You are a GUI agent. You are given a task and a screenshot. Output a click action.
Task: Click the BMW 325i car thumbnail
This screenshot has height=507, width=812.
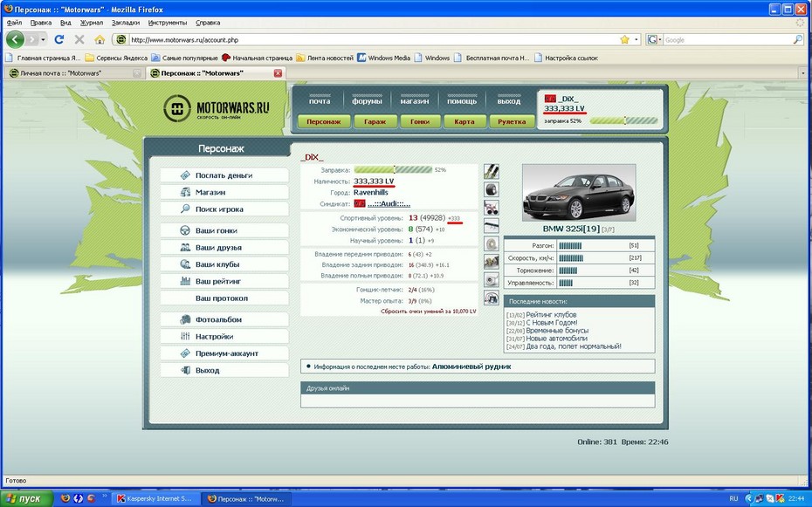pyautogui.click(x=579, y=193)
